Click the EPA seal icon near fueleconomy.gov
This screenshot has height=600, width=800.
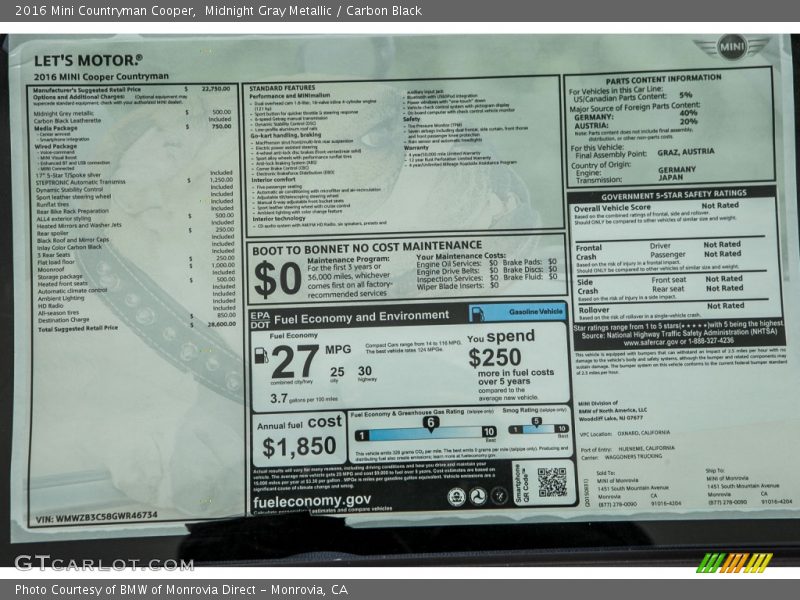[456, 496]
